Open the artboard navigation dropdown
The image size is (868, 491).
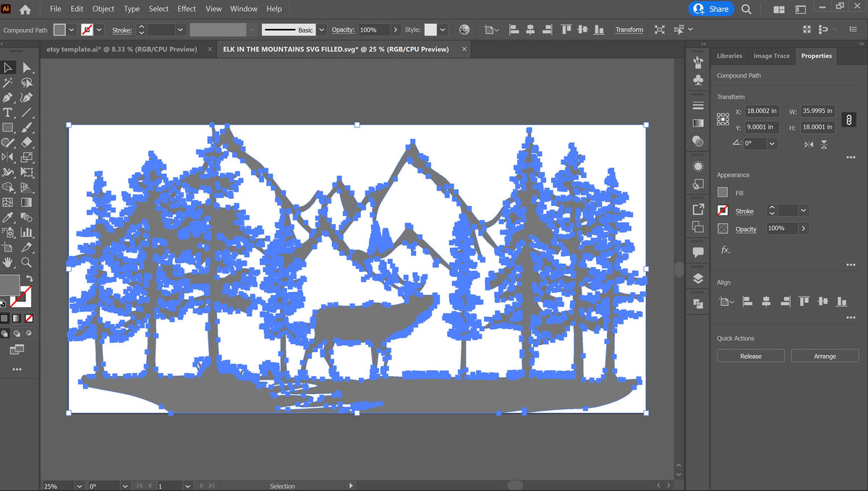pos(187,486)
